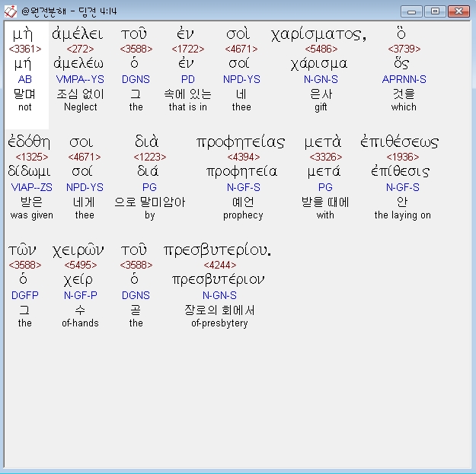Open Strong's number <1722>

[x=188, y=49]
